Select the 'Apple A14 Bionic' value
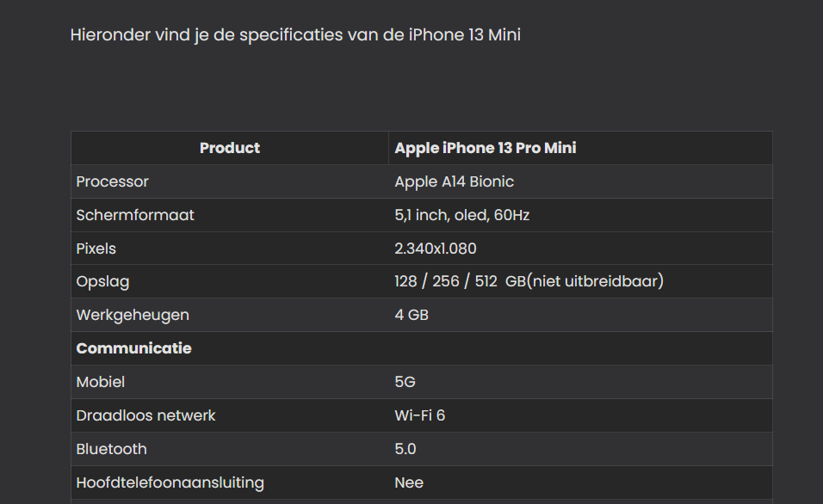Image resolution: width=823 pixels, height=504 pixels. (454, 181)
